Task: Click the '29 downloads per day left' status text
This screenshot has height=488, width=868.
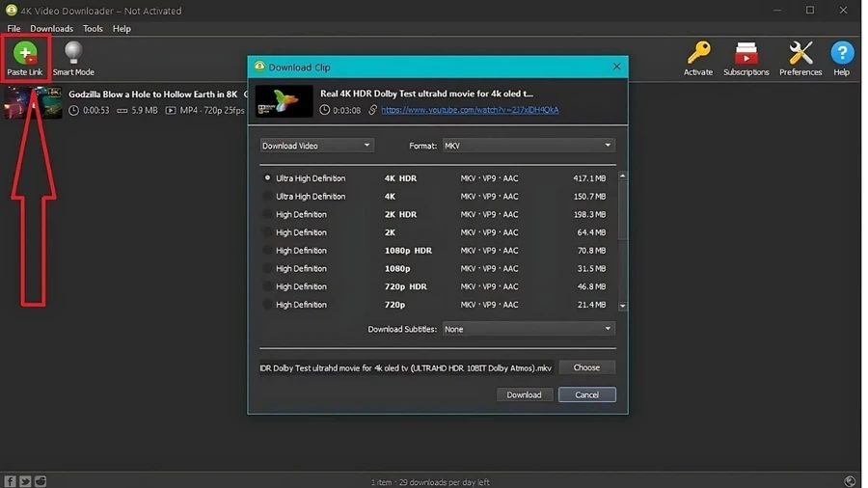Action: coord(445,482)
